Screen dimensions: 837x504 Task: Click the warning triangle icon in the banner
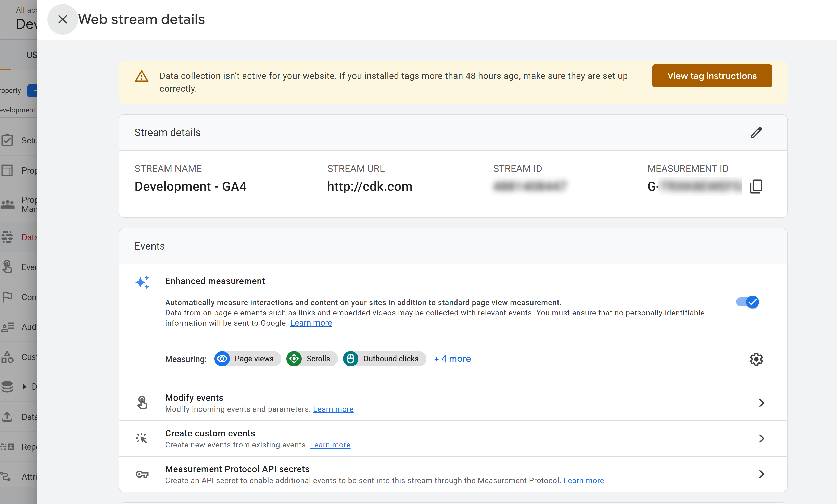142,76
